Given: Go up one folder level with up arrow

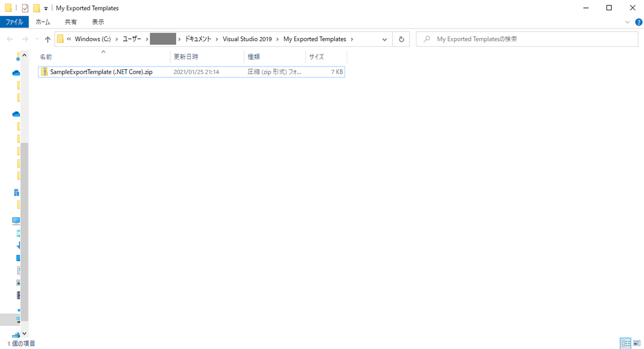Looking at the screenshot, I should pos(48,39).
